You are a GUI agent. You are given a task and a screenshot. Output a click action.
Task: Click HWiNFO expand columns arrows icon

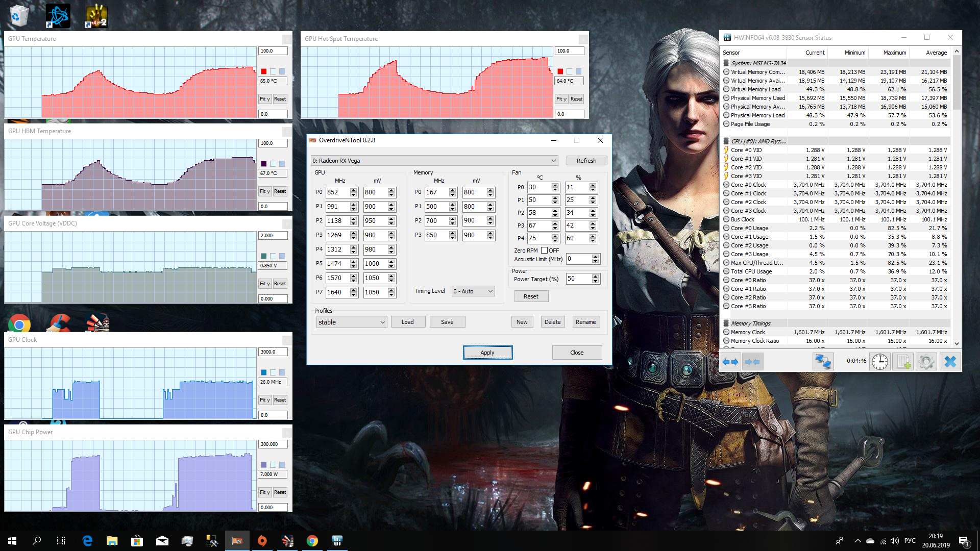730,362
